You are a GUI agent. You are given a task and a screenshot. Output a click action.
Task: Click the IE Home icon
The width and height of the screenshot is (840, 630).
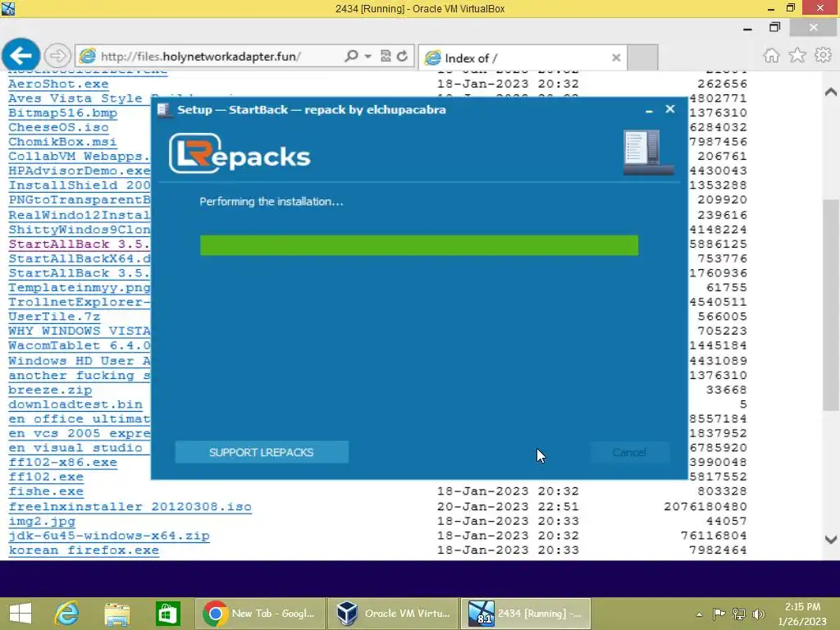771,55
